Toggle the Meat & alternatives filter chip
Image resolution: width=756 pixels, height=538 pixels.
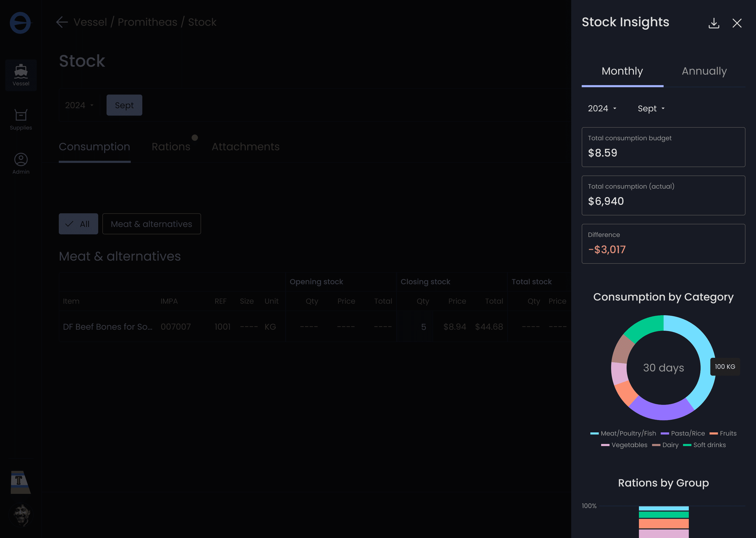click(x=152, y=224)
